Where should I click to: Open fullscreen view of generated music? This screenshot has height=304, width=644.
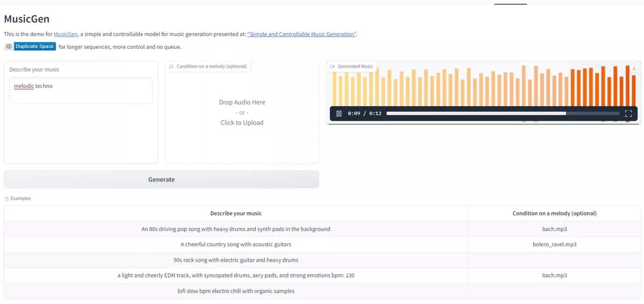pyautogui.click(x=628, y=113)
